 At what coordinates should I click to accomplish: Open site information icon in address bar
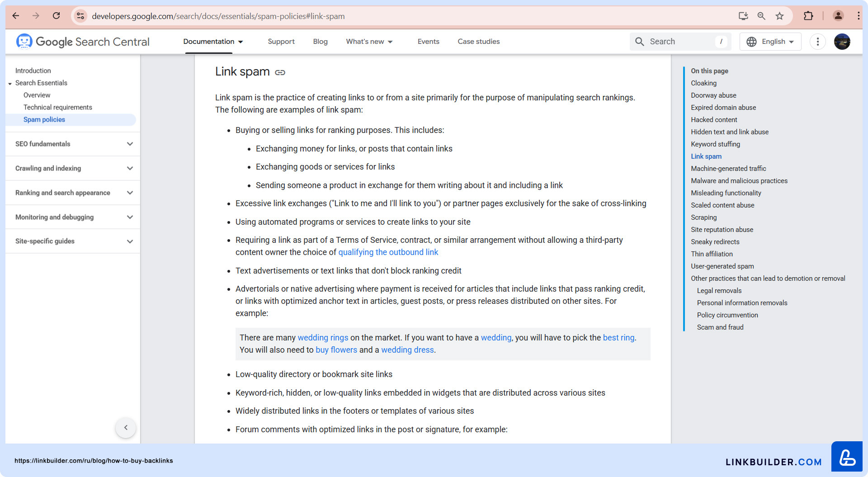[80, 16]
